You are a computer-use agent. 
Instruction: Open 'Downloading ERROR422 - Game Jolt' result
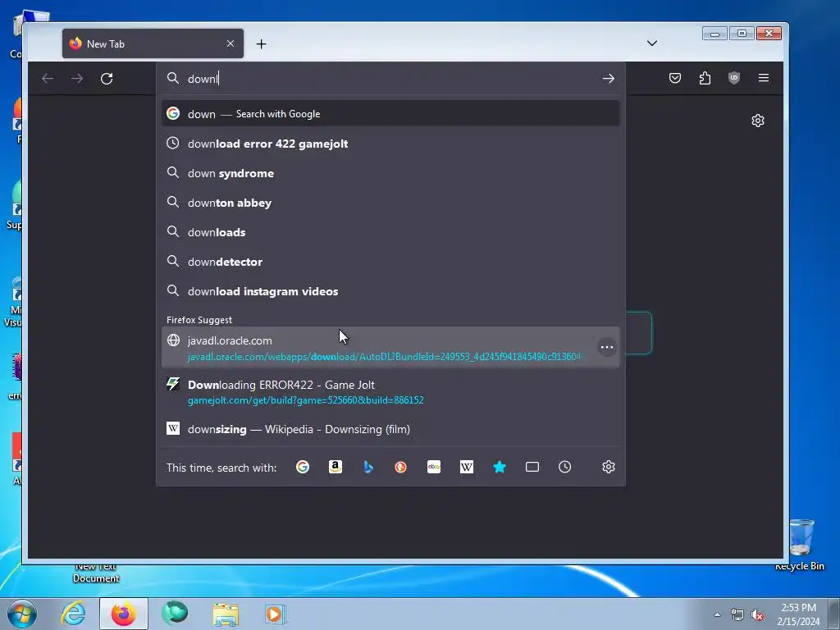click(x=390, y=392)
